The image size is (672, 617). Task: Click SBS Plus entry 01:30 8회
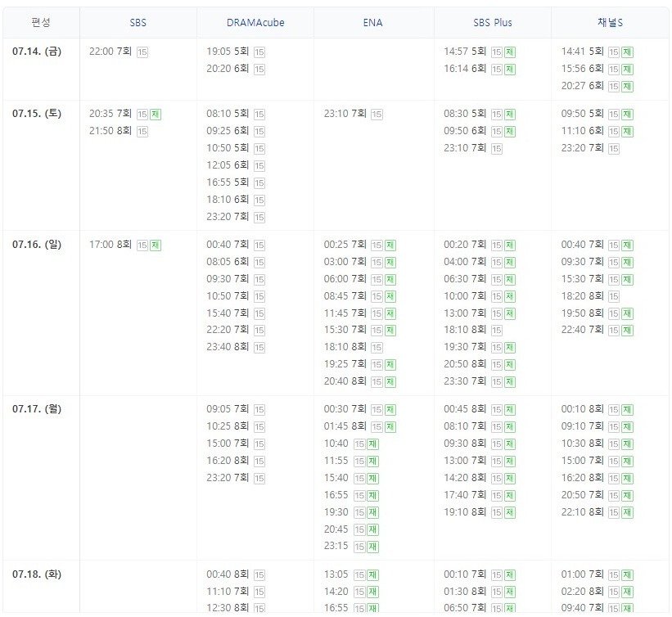click(x=465, y=592)
